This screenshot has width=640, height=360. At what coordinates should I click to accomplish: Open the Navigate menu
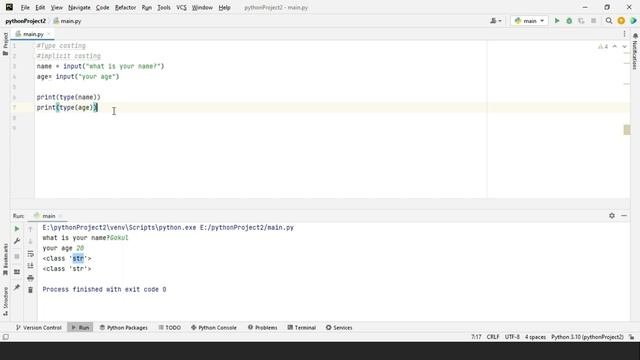(79, 7)
